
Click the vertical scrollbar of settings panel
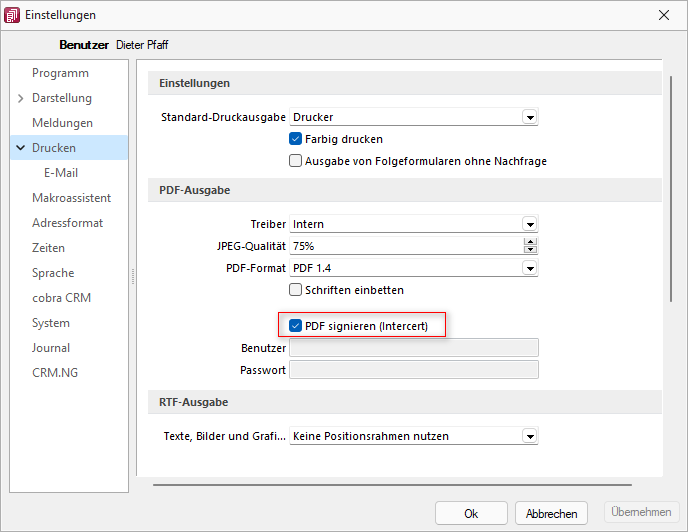click(x=671, y=189)
